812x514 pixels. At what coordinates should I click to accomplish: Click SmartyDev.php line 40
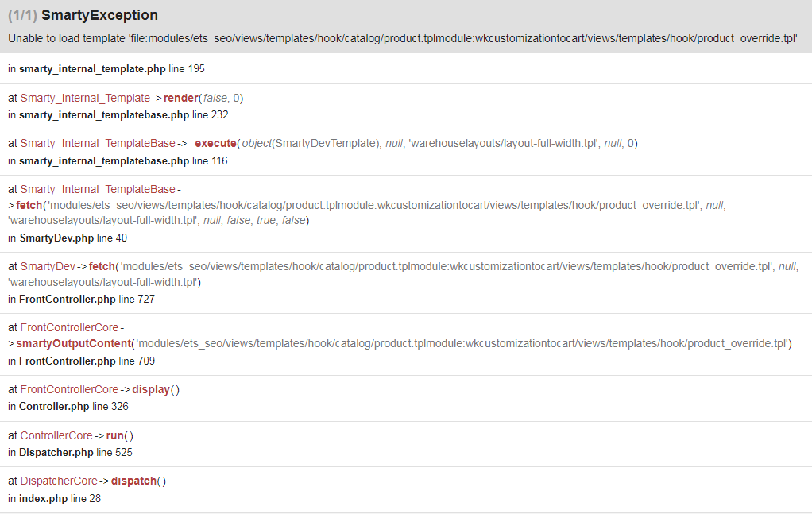(68, 238)
